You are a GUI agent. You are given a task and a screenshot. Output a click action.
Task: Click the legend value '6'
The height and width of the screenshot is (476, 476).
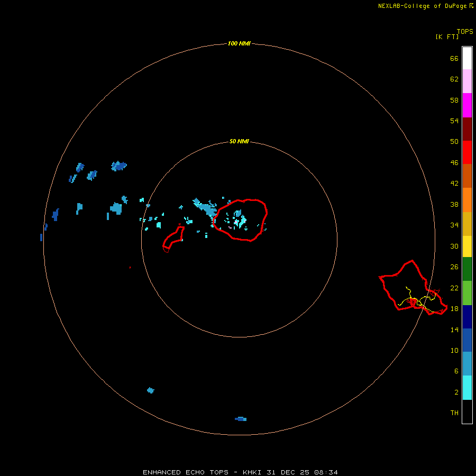456,371
